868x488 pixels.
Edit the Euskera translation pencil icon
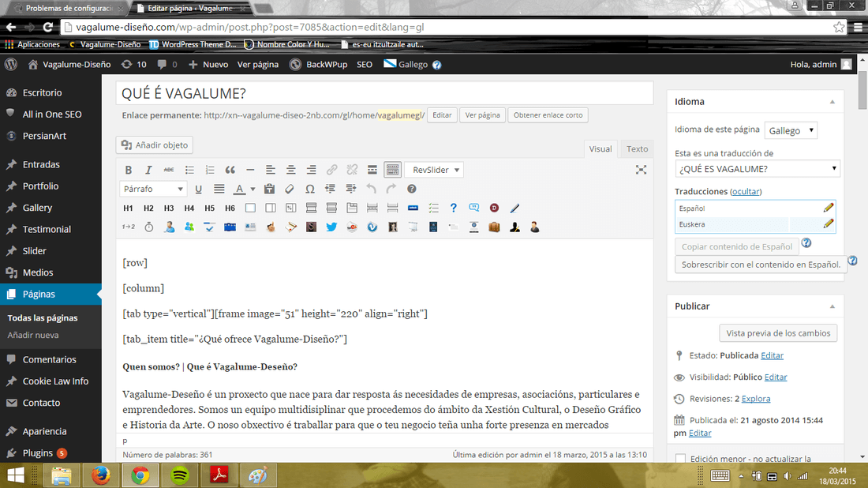tap(828, 223)
